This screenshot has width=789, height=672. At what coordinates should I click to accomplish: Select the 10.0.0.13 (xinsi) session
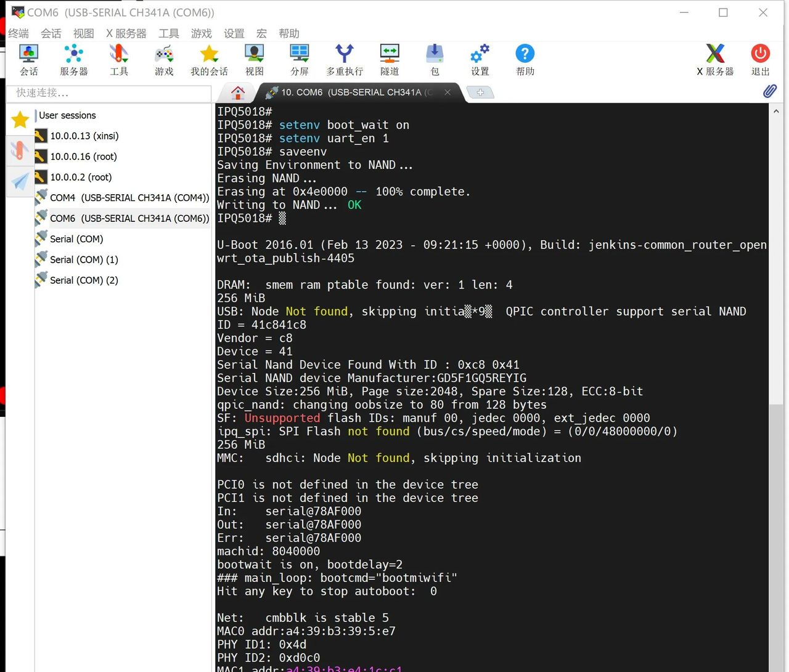coord(84,136)
